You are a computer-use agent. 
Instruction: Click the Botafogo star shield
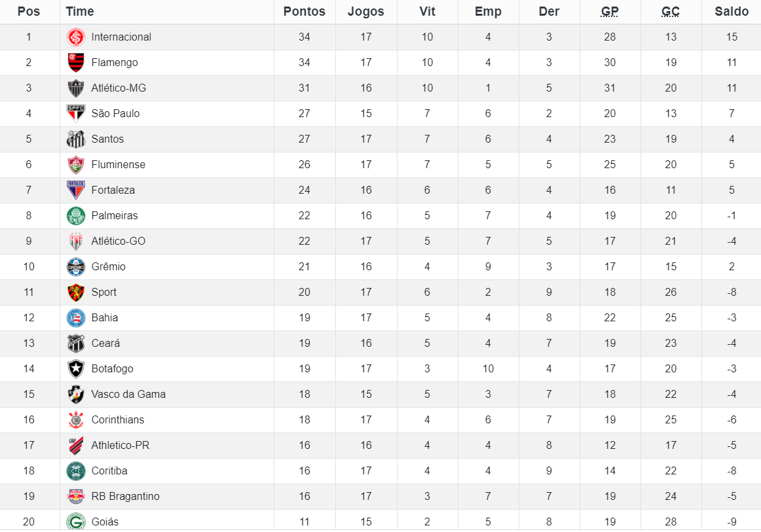click(76, 369)
